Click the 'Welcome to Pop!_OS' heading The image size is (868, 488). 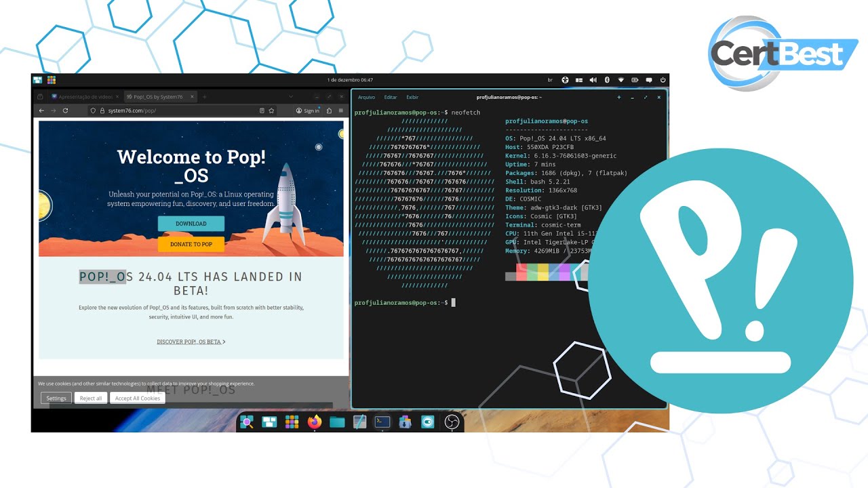point(191,166)
